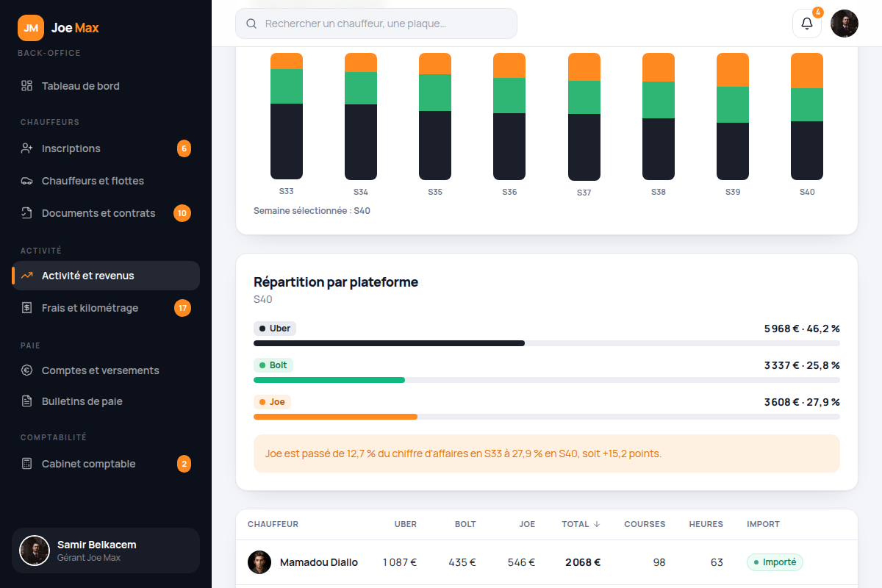Select the S36 chart bar
Viewport: 882px width, 588px height.
(509, 116)
